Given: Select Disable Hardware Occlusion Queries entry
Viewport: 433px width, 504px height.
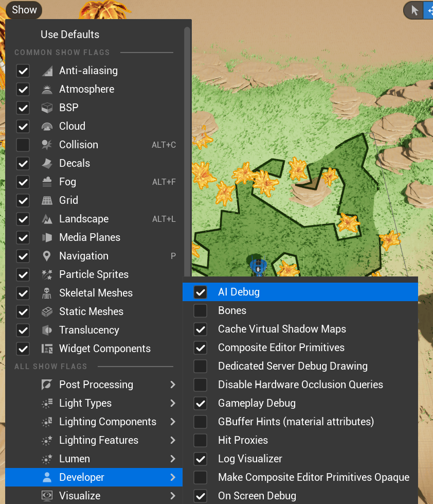Looking at the screenshot, I should coord(300,385).
